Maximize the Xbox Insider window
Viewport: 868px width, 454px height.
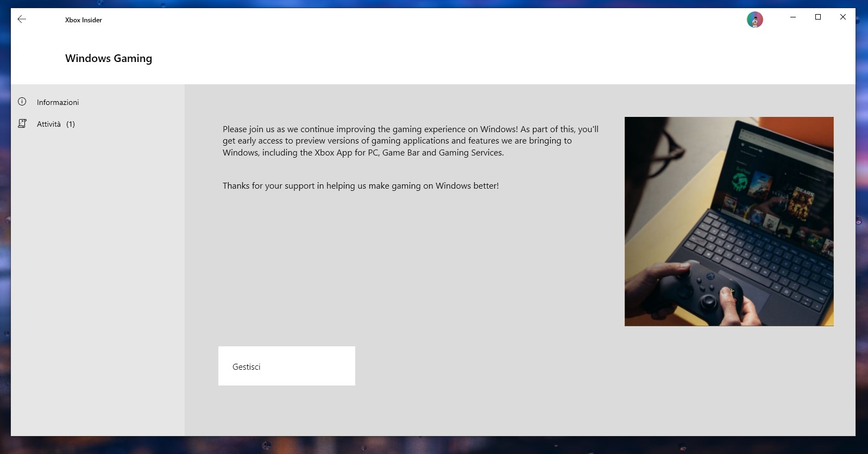tap(818, 17)
